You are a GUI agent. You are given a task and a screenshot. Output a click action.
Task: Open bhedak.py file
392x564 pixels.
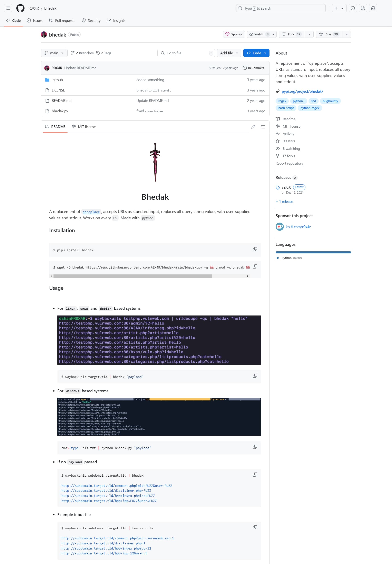tap(60, 111)
